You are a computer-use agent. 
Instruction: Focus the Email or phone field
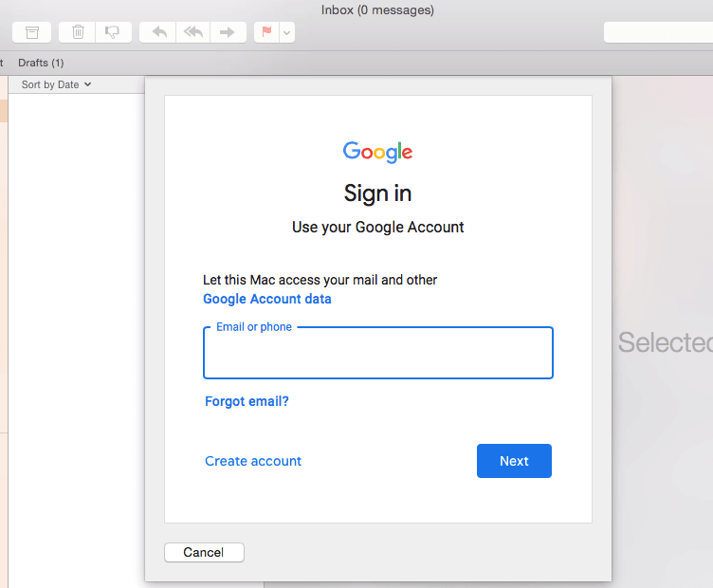378,353
